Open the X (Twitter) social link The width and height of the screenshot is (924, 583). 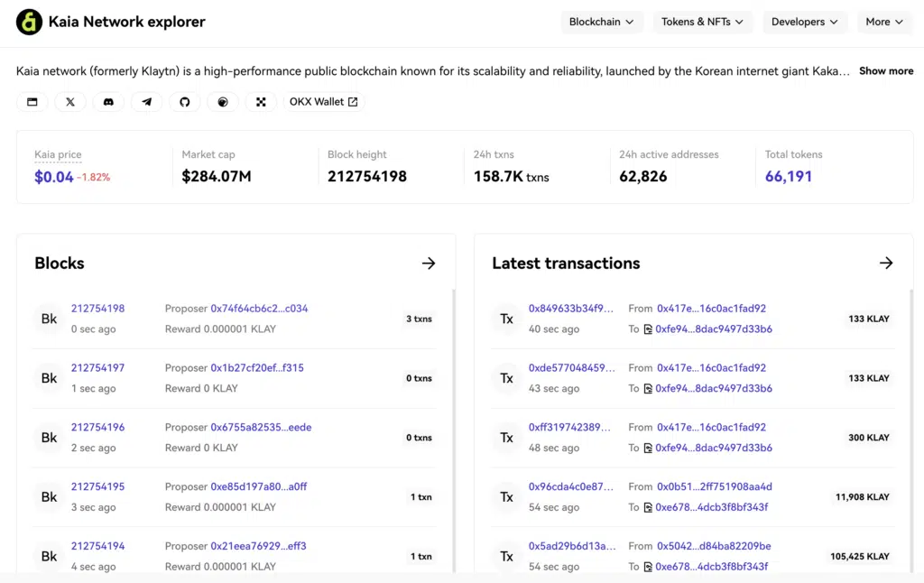point(70,102)
